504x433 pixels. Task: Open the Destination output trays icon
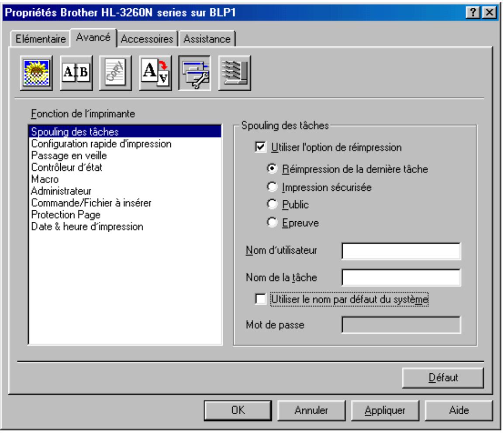(x=235, y=73)
